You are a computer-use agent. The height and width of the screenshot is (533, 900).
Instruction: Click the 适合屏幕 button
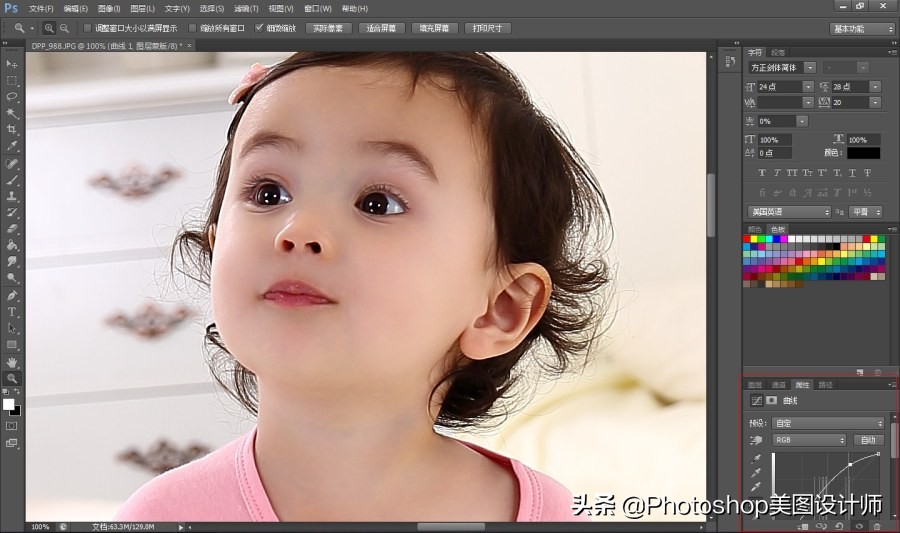[381, 28]
